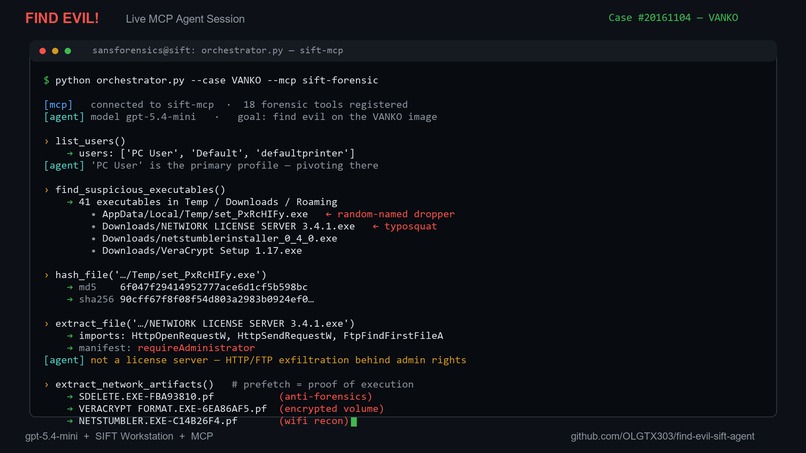Select '41 executables in Temp / Downloads / Roaming'
806x453 pixels.
(x=208, y=202)
